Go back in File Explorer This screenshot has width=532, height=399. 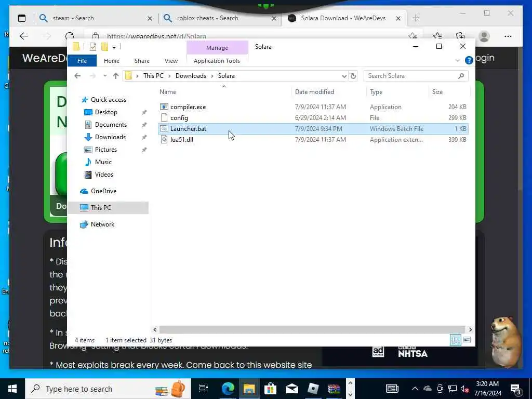[x=78, y=76]
